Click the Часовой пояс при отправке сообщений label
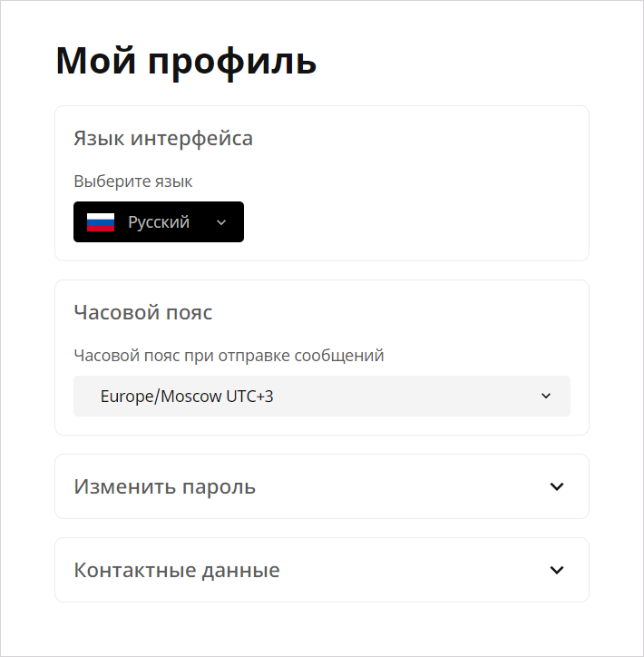The width and height of the screenshot is (644, 657). click(x=229, y=356)
